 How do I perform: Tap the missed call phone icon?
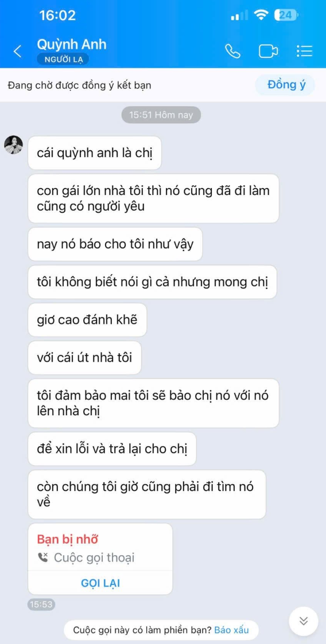tap(42, 557)
